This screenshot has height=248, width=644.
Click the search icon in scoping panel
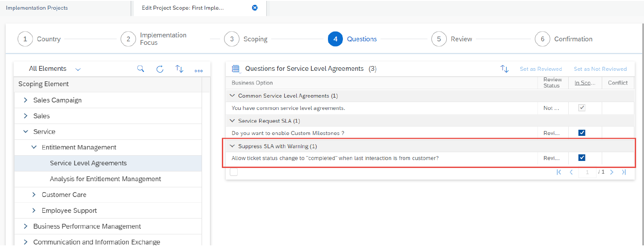click(x=140, y=69)
